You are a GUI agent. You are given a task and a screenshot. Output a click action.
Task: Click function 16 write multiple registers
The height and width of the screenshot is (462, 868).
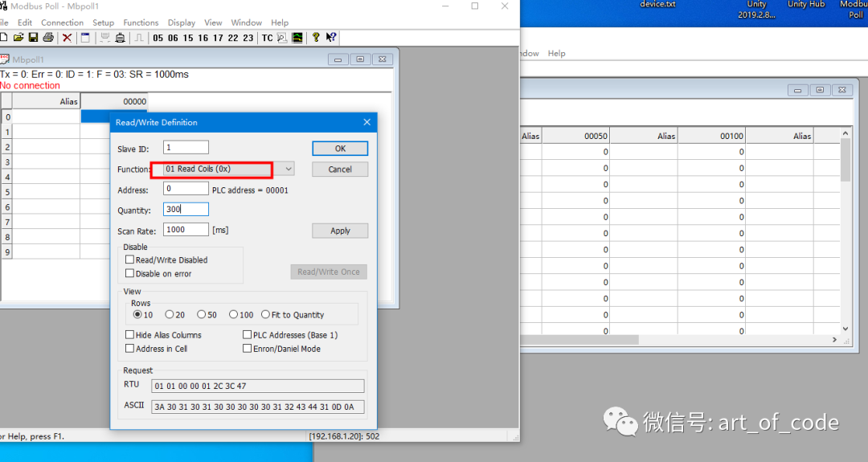coord(203,38)
